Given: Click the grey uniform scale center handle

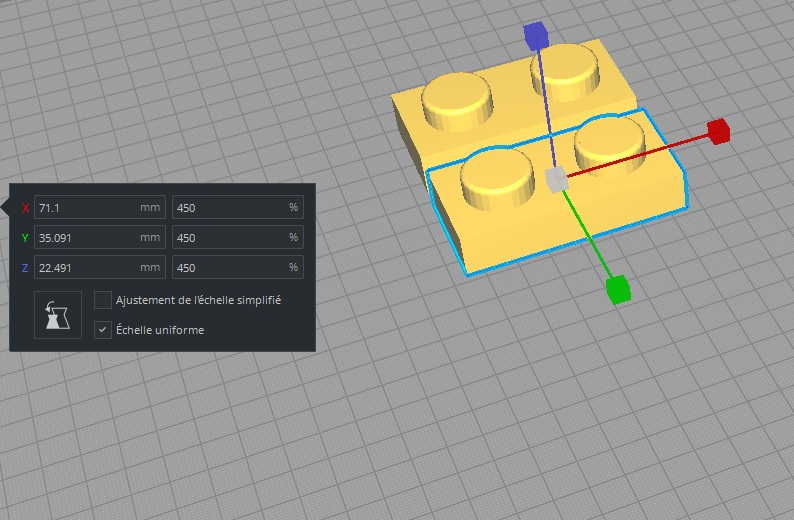Looking at the screenshot, I should point(557,180).
